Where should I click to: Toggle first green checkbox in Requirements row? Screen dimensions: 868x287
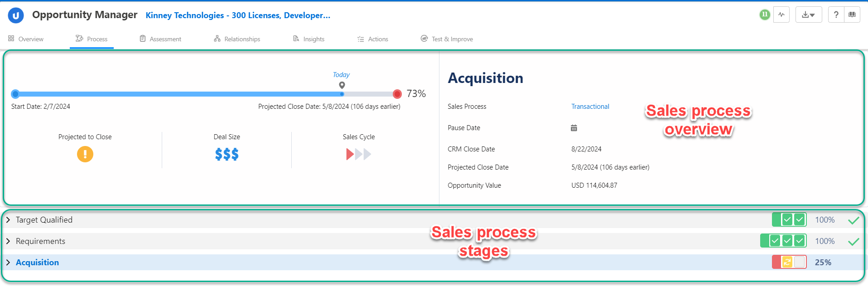[775, 241]
